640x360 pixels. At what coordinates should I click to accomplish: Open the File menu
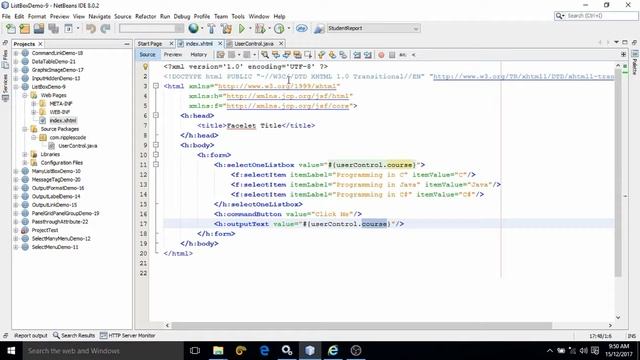(6, 16)
